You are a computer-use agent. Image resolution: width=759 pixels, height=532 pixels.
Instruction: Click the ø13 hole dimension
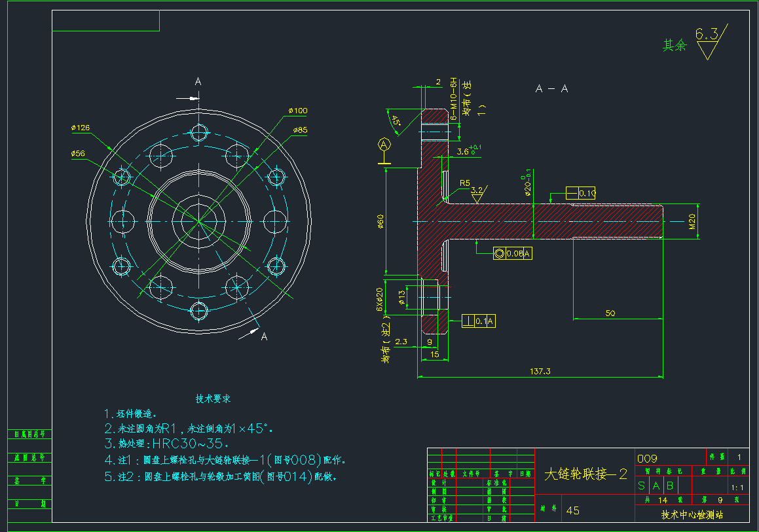[402, 298]
